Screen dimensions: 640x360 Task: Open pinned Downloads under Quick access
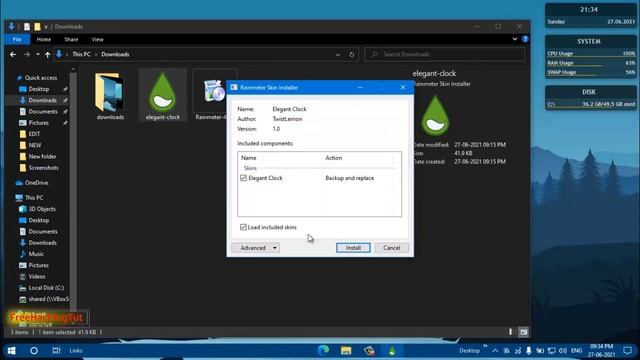pos(42,100)
